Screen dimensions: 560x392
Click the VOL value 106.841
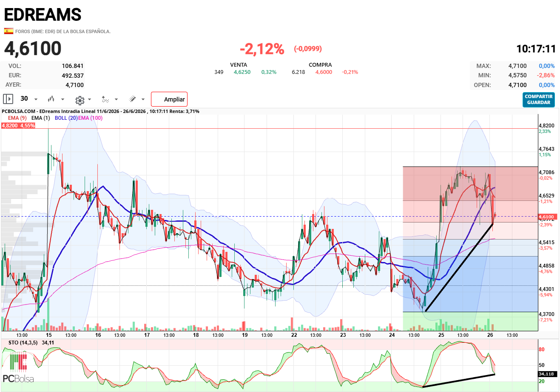pyautogui.click(x=73, y=66)
